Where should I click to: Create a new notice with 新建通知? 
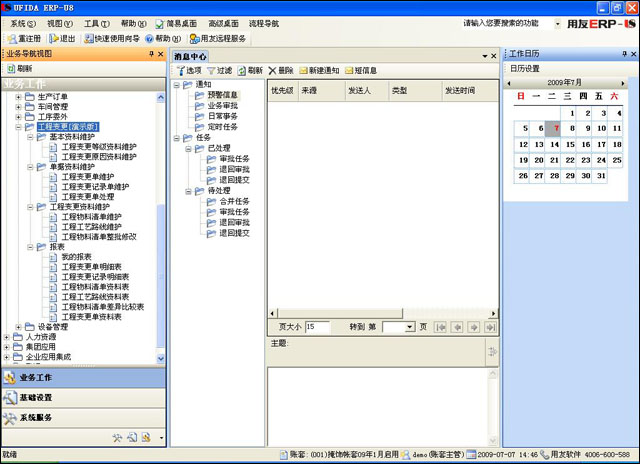click(319, 71)
